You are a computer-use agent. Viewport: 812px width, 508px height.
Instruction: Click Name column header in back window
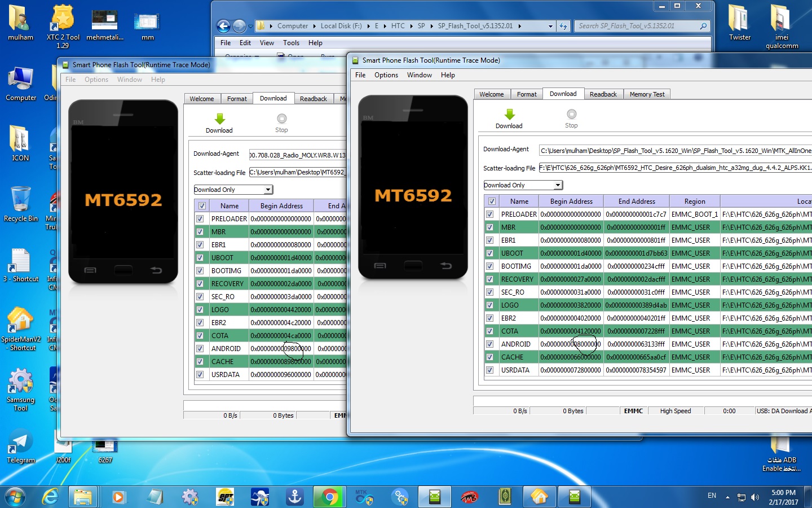click(x=230, y=206)
